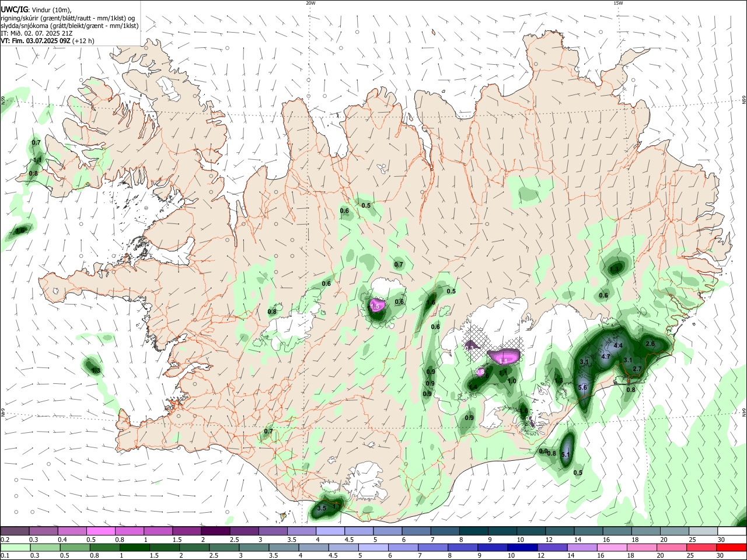This screenshot has width=747, height=560.
Task: Click the 20W longitude label
Action: 310,3
